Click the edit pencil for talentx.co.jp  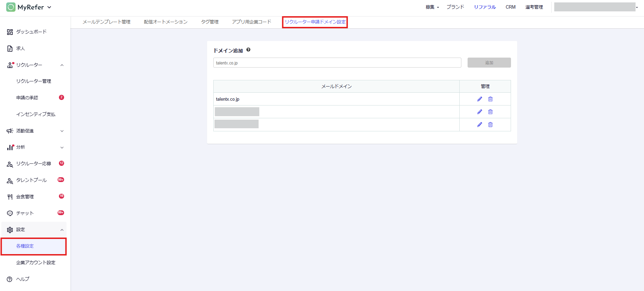coord(479,99)
